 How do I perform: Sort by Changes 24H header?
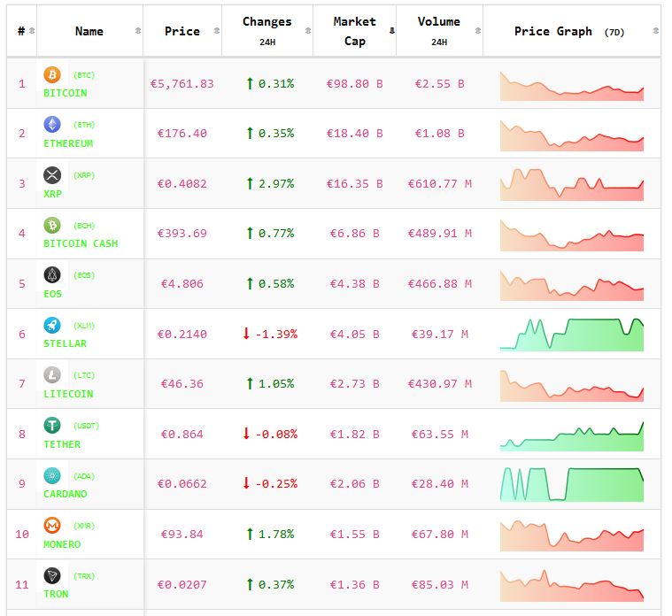pyautogui.click(x=266, y=31)
